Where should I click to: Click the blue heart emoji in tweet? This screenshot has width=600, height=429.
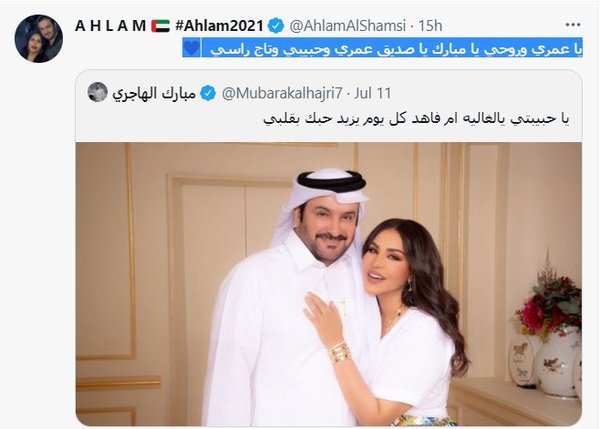pyautogui.click(x=191, y=48)
